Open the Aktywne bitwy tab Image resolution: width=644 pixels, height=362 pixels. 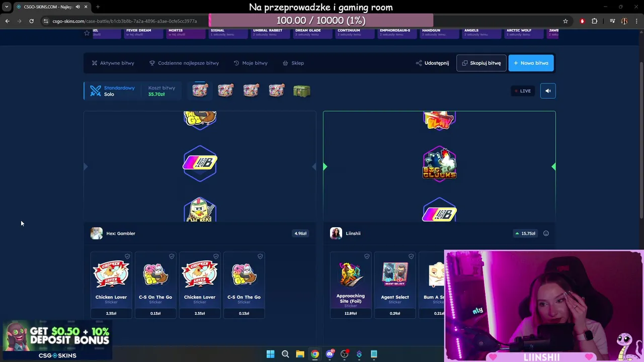tap(113, 63)
